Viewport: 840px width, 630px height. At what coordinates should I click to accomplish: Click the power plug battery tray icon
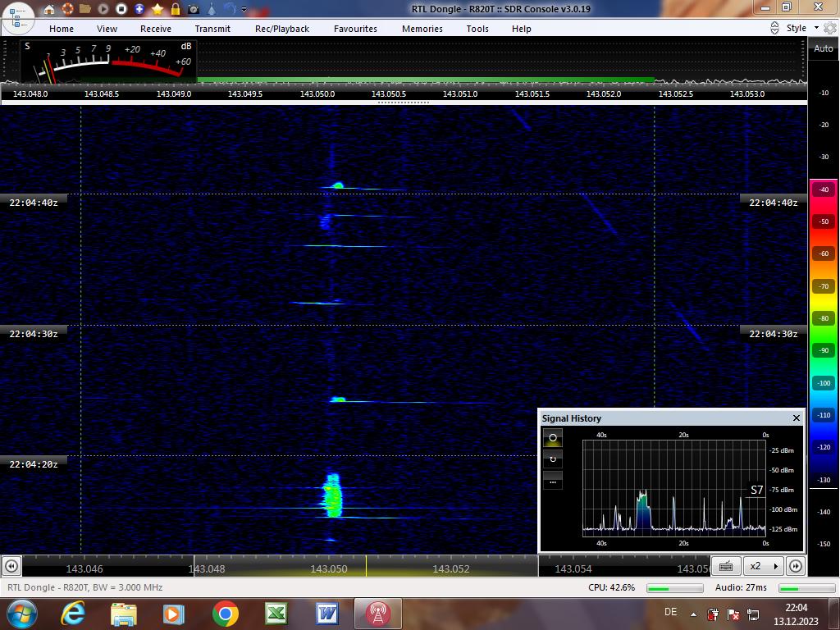[713, 614]
